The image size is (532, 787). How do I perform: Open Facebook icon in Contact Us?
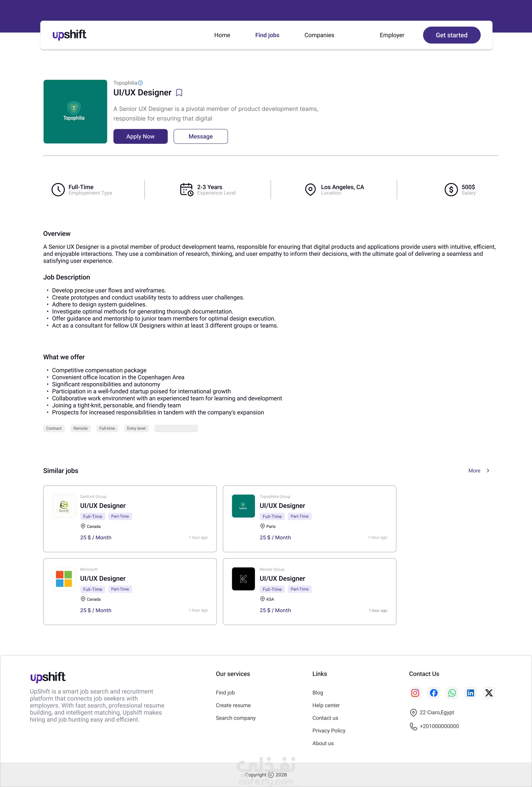(x=434, y=693)
